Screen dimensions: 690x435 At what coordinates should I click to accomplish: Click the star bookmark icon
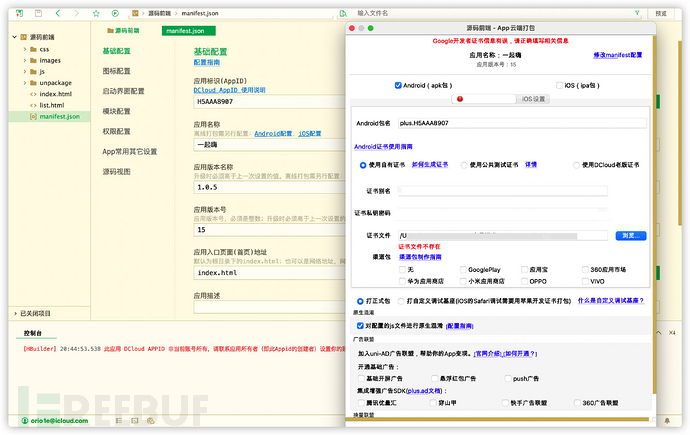[x=96, y=13]
